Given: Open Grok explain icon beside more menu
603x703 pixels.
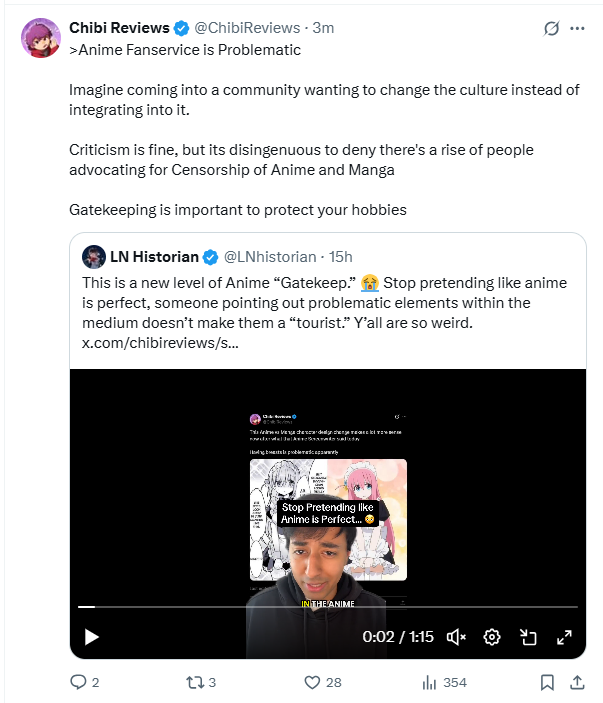Looking at the screenshot, I should pos(551,28).
